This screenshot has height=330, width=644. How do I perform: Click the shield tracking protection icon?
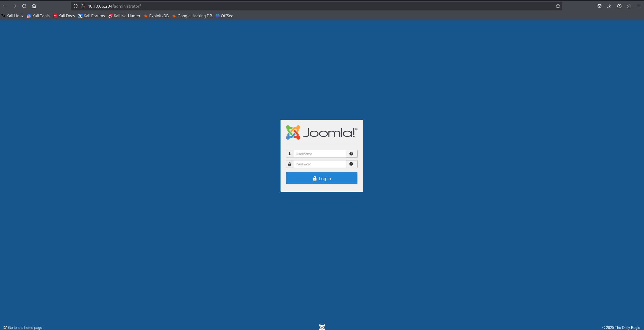pos(76,6)
